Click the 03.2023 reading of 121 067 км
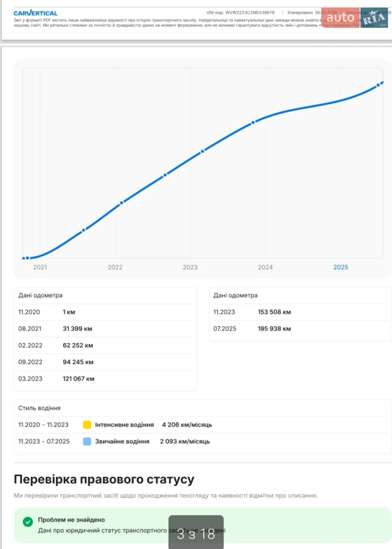392x549 pixels. click(x=79, y=379)
